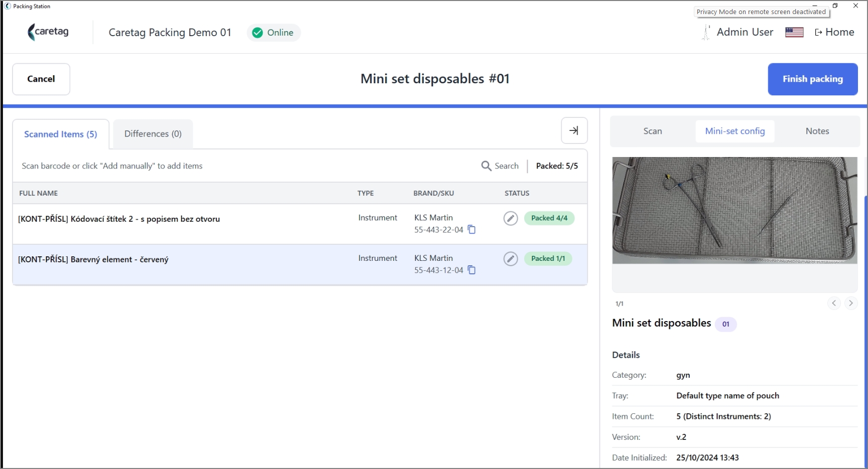Open the US flag language selector
This screenshot has height=469, width=868.
pos(794,33)
